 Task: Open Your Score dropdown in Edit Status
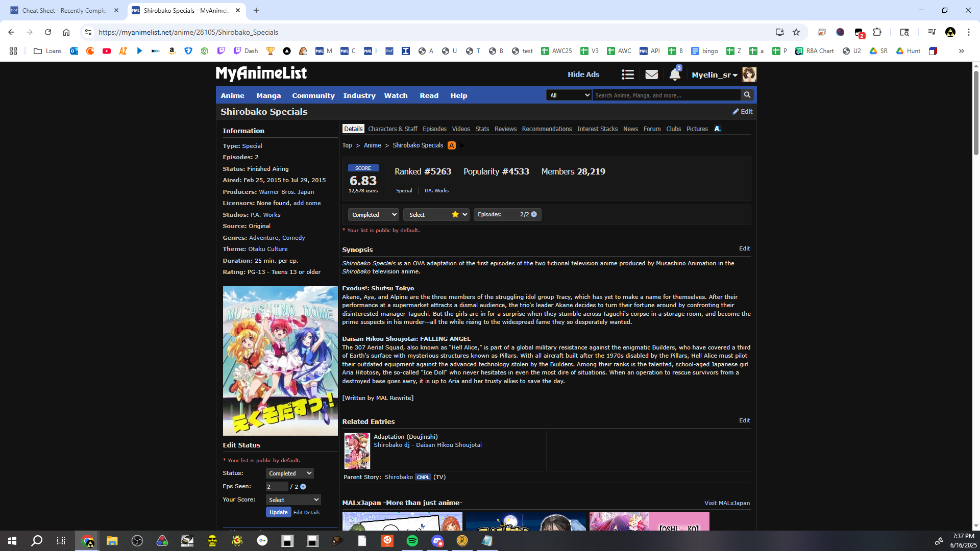(293, 500)
